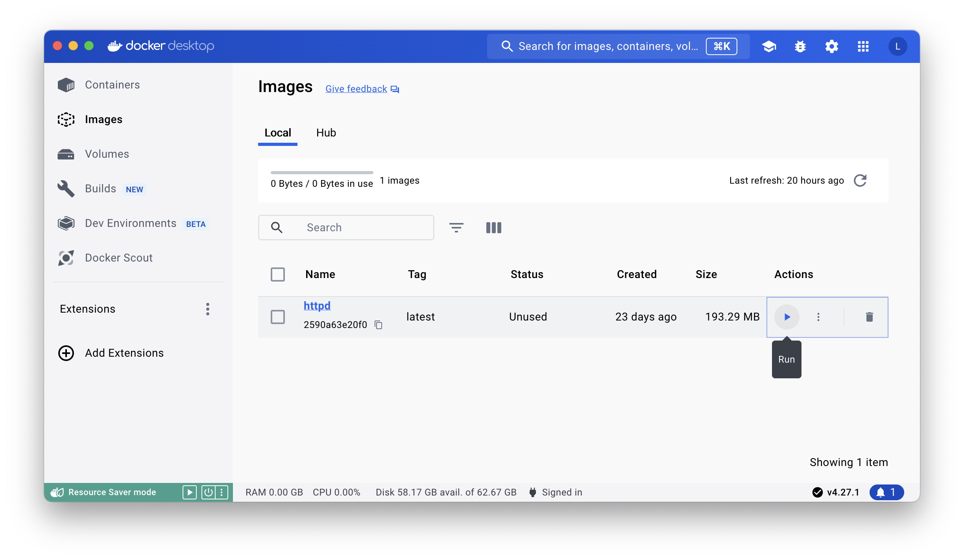Click the Docker whale logo

(x=115, y=46)
